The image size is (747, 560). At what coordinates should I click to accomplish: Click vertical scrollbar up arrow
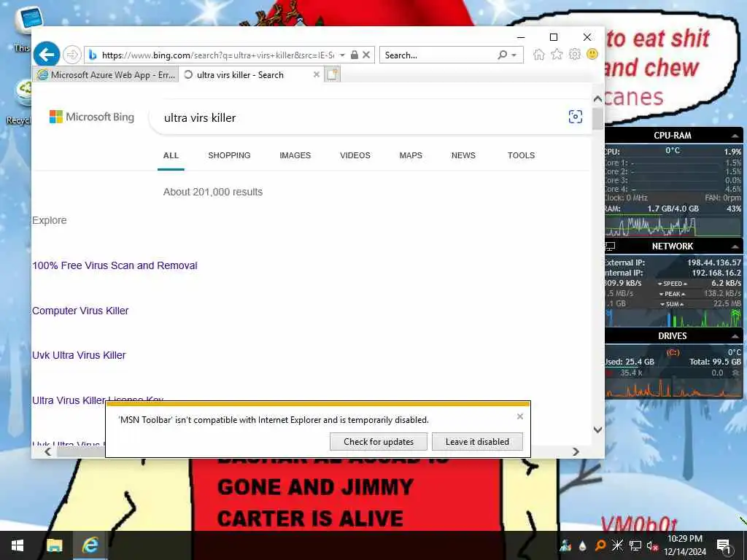pyautogui.click(x=598, y=98)
